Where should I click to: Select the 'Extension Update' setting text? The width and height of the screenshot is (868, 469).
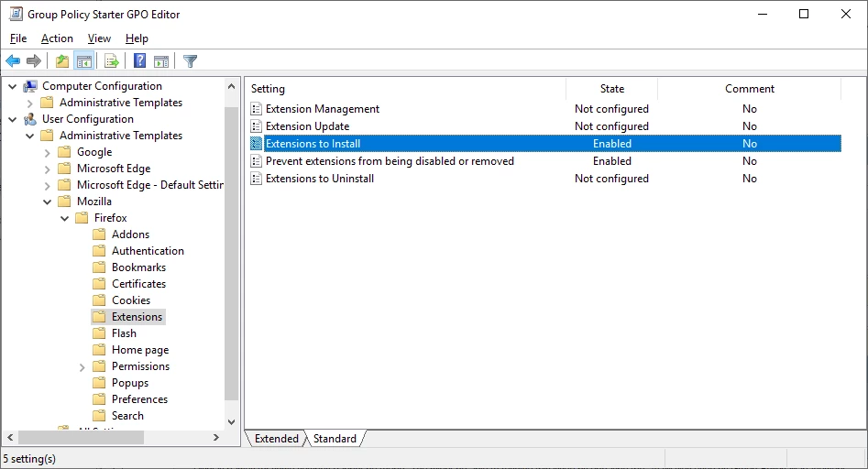(x=307, y=126)
